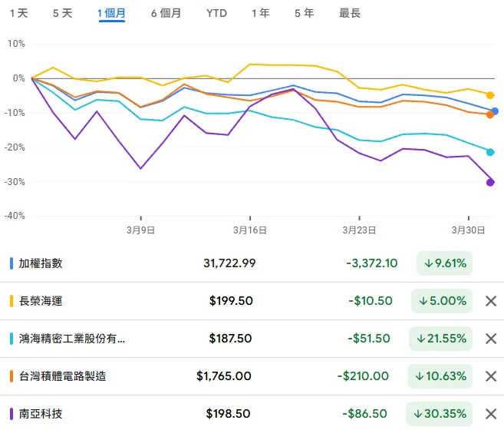Click the 3月30日 date axis label
Viewport: 504px width, 430px height.
coord(468,230)
